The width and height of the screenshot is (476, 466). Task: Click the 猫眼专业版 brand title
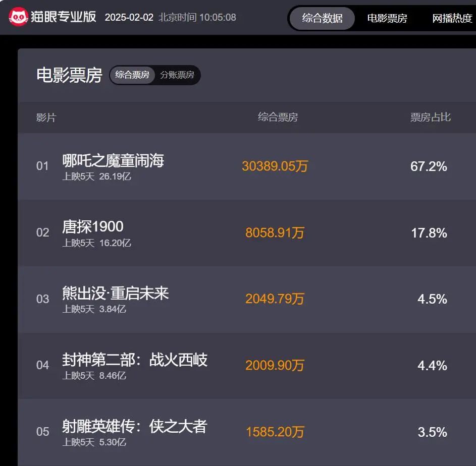tap(64, 17)
